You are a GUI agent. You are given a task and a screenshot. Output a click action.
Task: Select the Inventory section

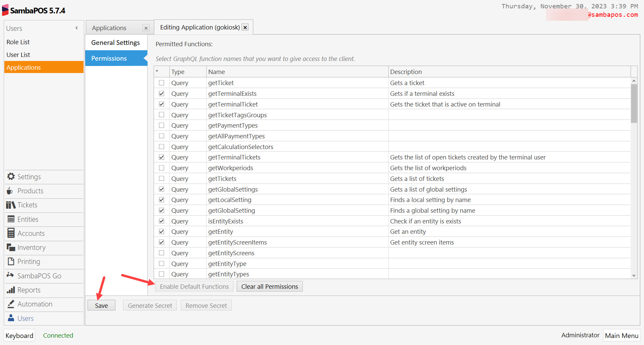click(x=31, y=247)
